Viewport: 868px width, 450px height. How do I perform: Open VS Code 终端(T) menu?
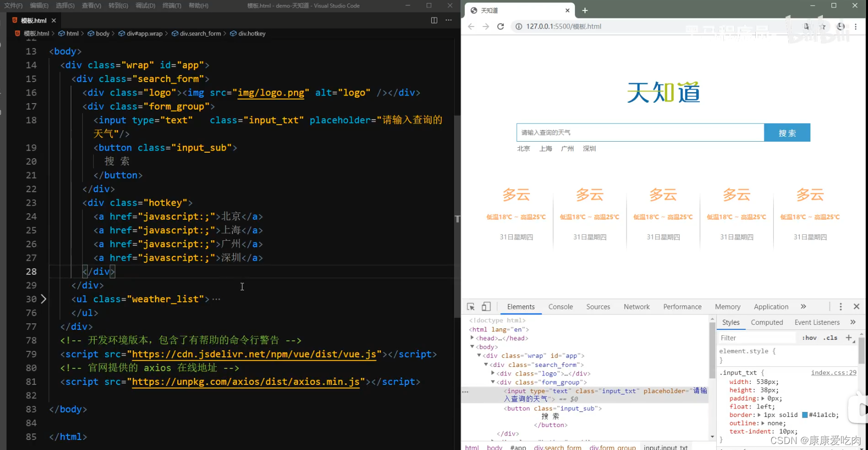click(172, 6)
